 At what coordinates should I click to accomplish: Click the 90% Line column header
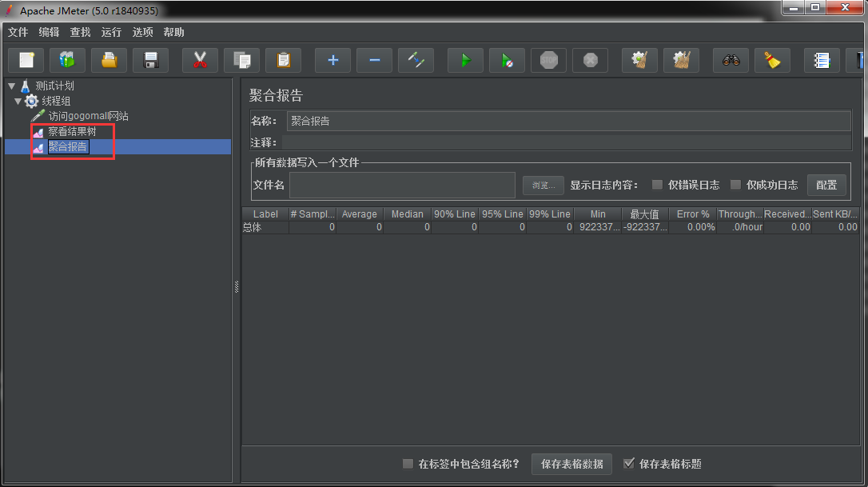(455, 214)
